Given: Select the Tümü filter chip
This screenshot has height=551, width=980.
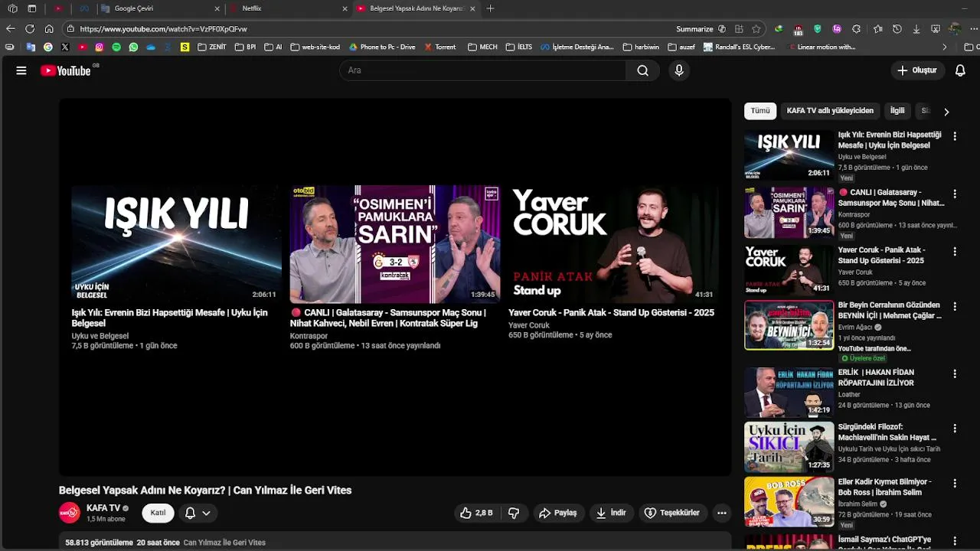Looking at the screenshot, I should coord(760,111).
